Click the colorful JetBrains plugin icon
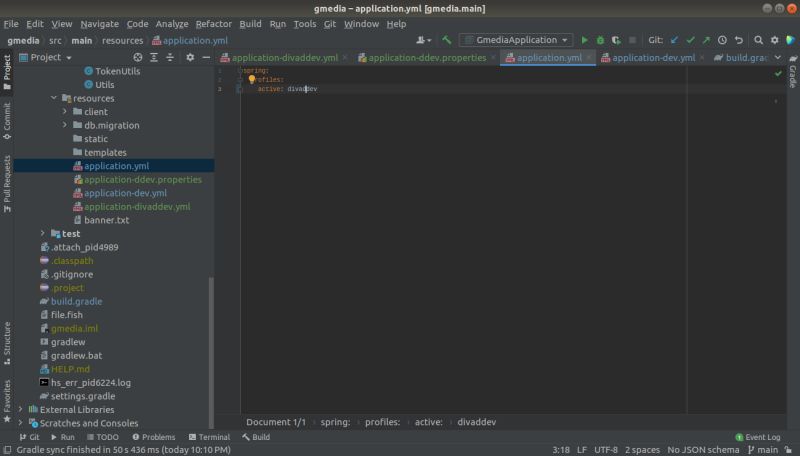This screenshot has width=800, height=456. pos(790,40)
